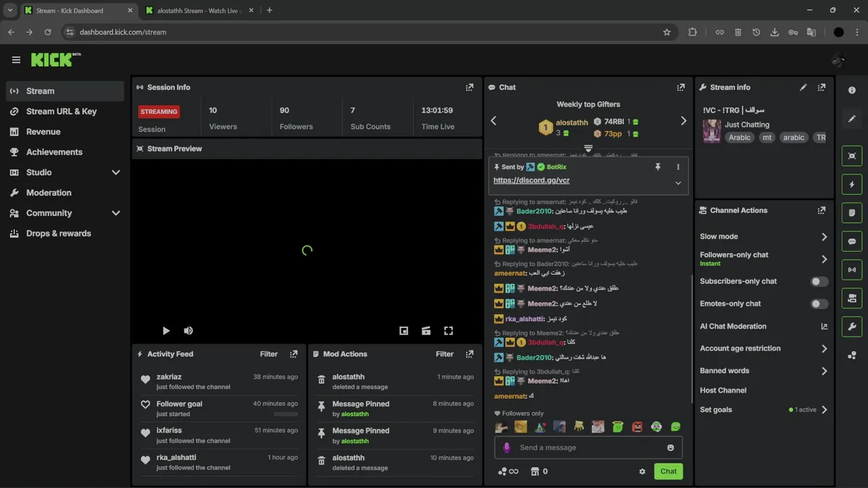Select the SpongeBob emote
The width and height of the screenshot is (868, 488).
pyautogui.click(x=578, y=427)
